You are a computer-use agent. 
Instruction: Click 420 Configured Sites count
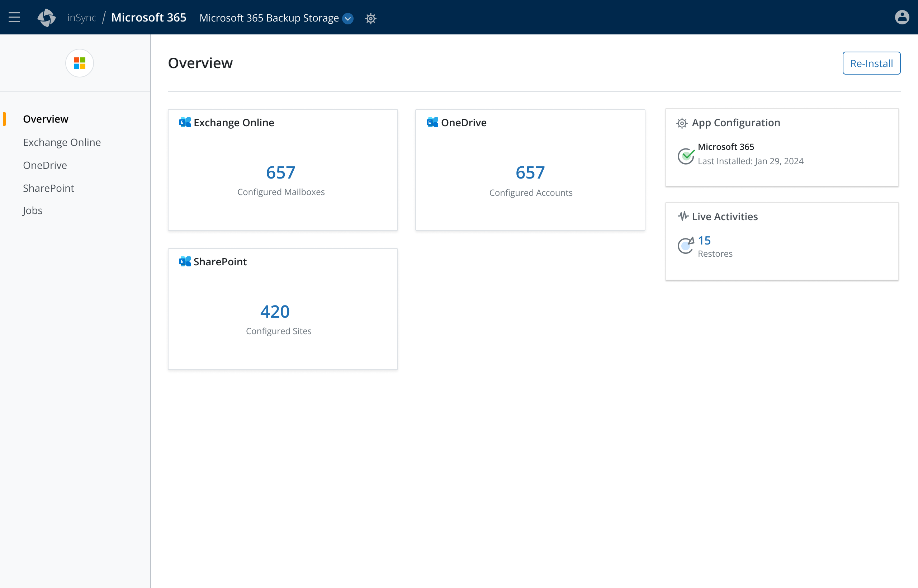point(275,312)
